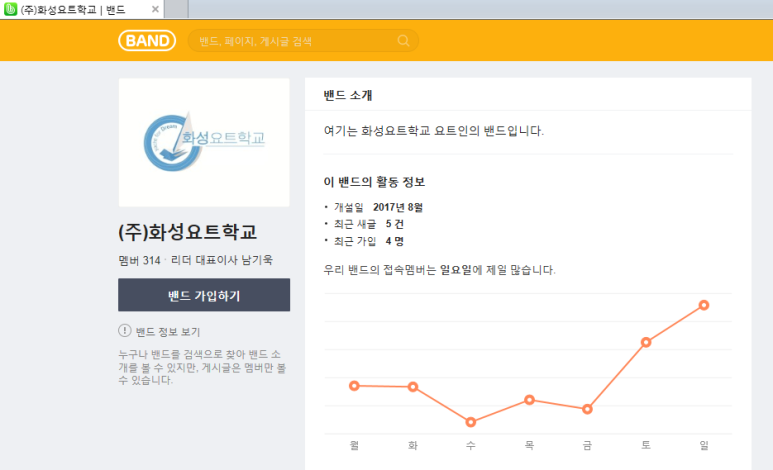
Task: Click the 여기는 화성요트학교 요트인의 밴드입니다 description
Action: 434,131
